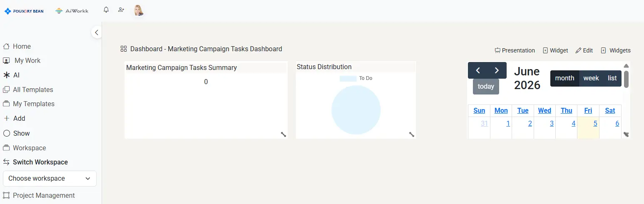Select June 2 in the calendar
Viewport: 644px width, 204px height.
[x=530, y=123]
